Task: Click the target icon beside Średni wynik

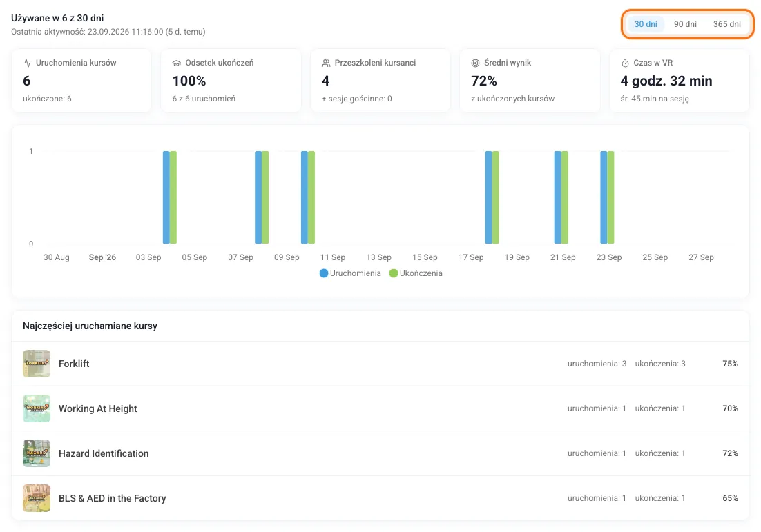Action: pyautogui.click(x=475, y=63)
